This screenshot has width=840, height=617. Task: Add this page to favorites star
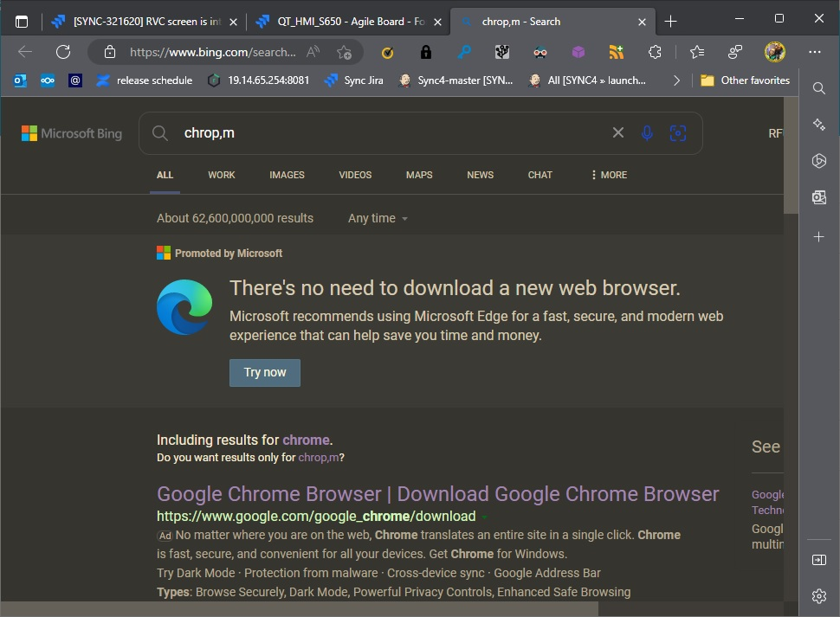(344, 53)
